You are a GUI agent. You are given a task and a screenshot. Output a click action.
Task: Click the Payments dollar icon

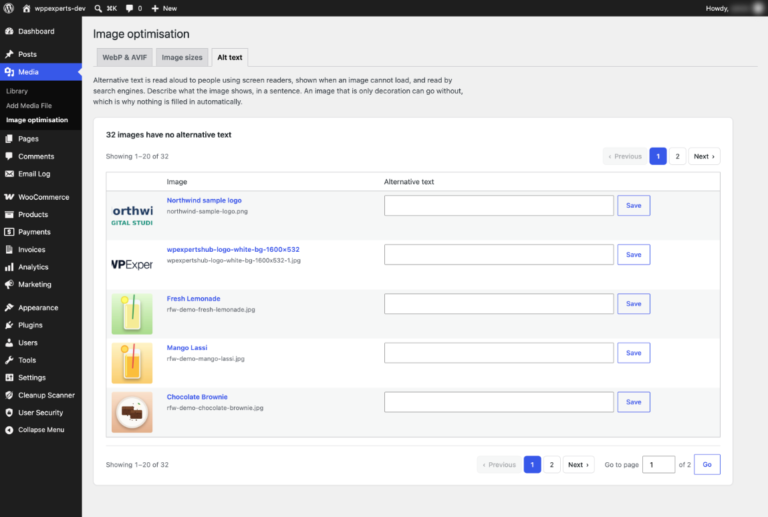pos(9,232)
